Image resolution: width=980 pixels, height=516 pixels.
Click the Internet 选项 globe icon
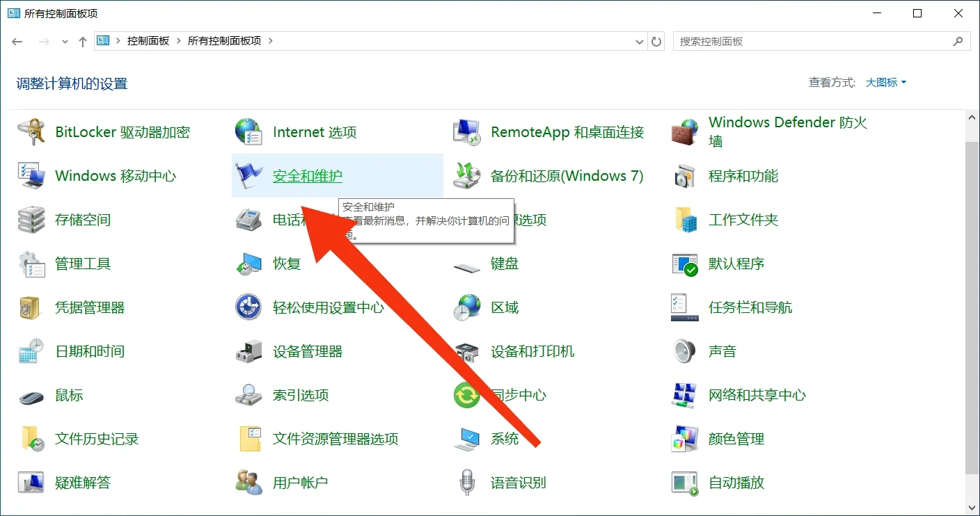point(248,132)
